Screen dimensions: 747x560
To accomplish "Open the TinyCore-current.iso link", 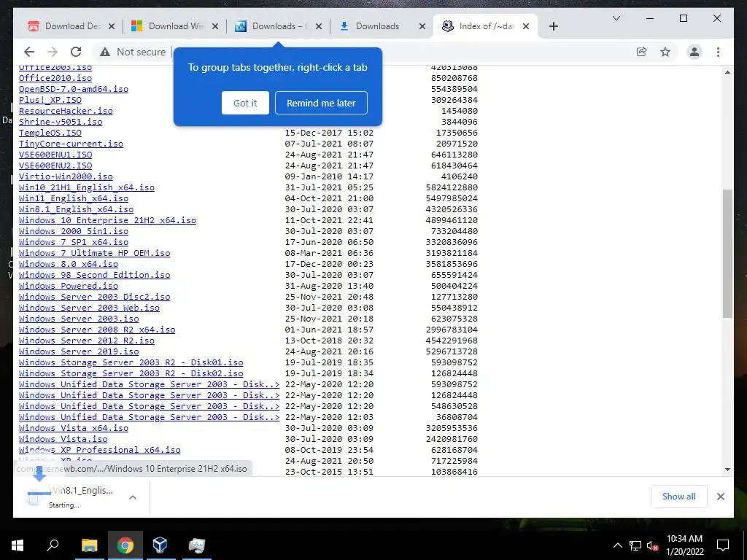I will (x=71, y=144).
